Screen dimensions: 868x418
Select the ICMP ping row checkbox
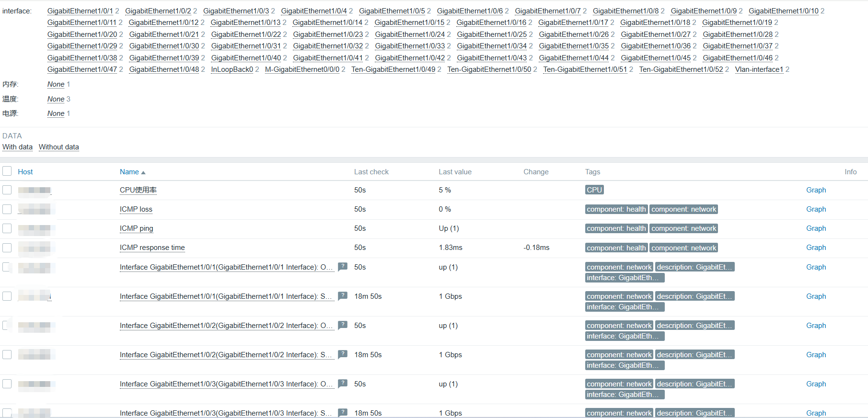click(x=7, y=228)
